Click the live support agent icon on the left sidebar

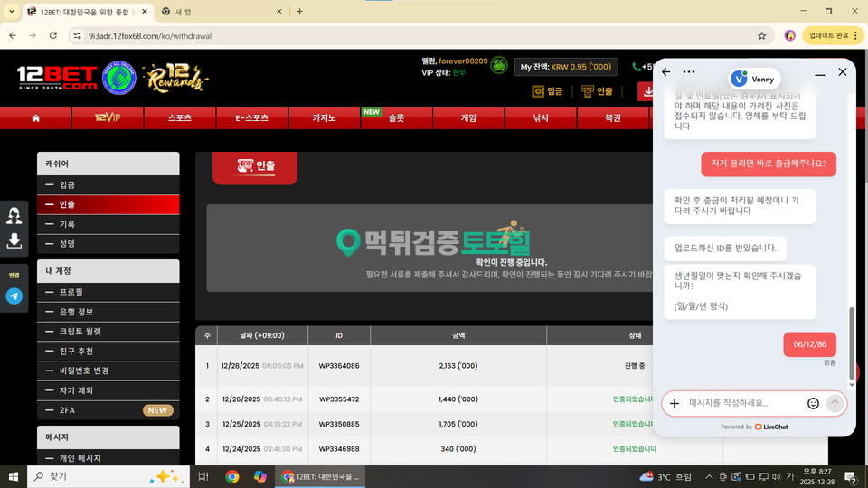click(14, 215)
